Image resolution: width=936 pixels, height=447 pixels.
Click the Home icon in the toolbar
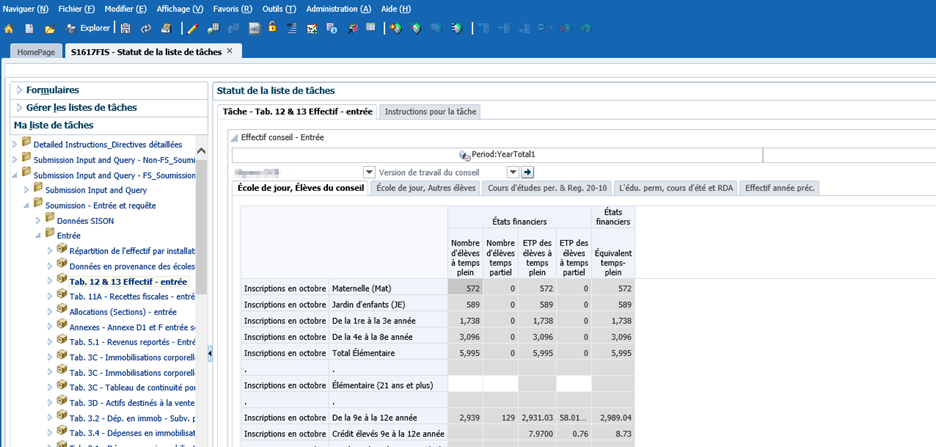(9, 28)
